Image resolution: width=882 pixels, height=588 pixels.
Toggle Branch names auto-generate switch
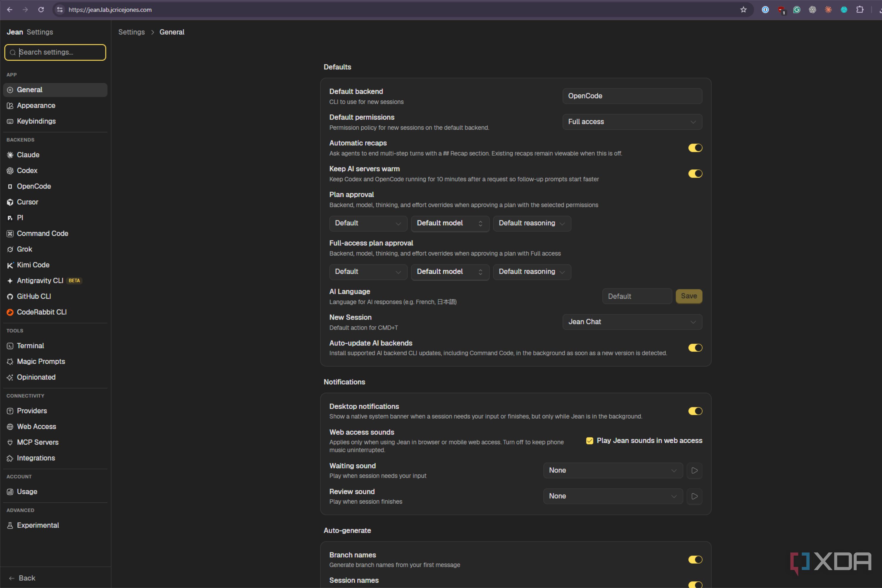(x=695, y=560)
